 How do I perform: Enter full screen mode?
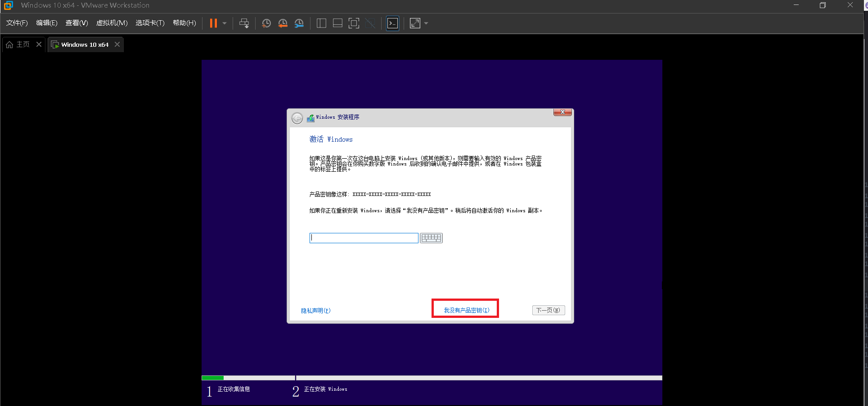click(x=354, y=23)
